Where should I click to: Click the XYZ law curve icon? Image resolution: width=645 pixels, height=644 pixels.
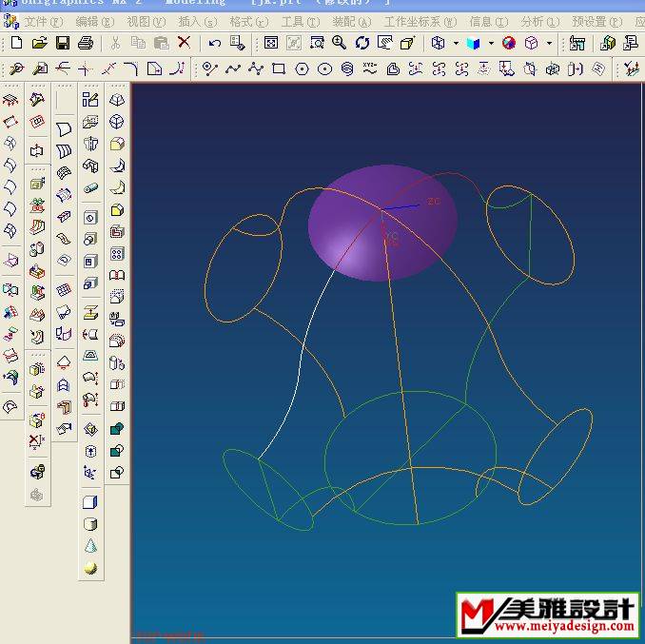(x=370, y=69)
